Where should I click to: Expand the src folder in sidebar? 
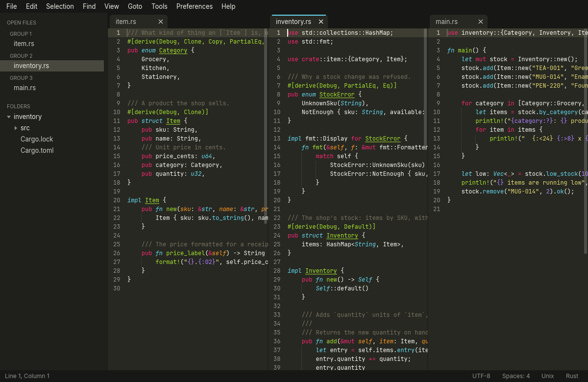[16, 128]
